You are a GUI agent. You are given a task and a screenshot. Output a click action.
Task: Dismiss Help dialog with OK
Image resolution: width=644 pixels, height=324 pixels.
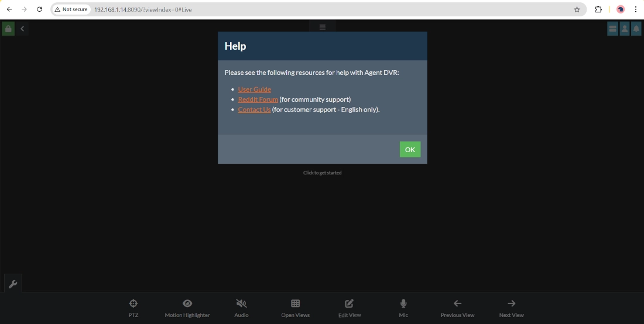pos(410,149)
